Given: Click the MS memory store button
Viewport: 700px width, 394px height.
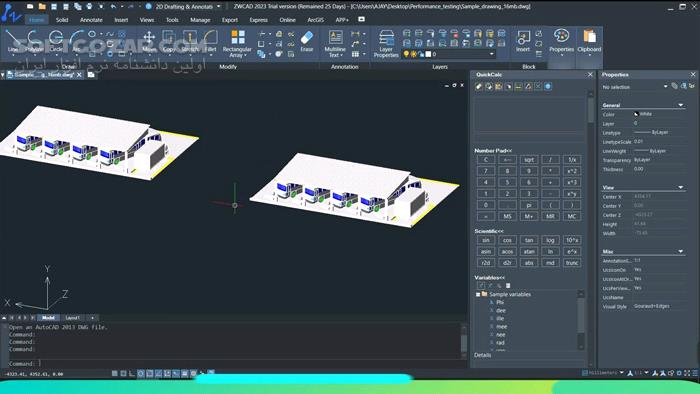Looking at the screenshot, I should 508,216.
